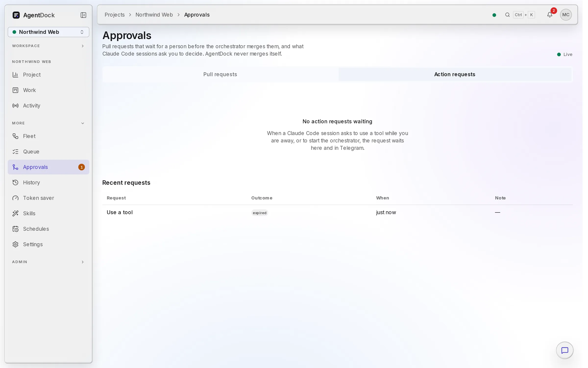Viewport: 588px width, 368px height.
Task: Open the Work board icon
Action: (15, 90)
